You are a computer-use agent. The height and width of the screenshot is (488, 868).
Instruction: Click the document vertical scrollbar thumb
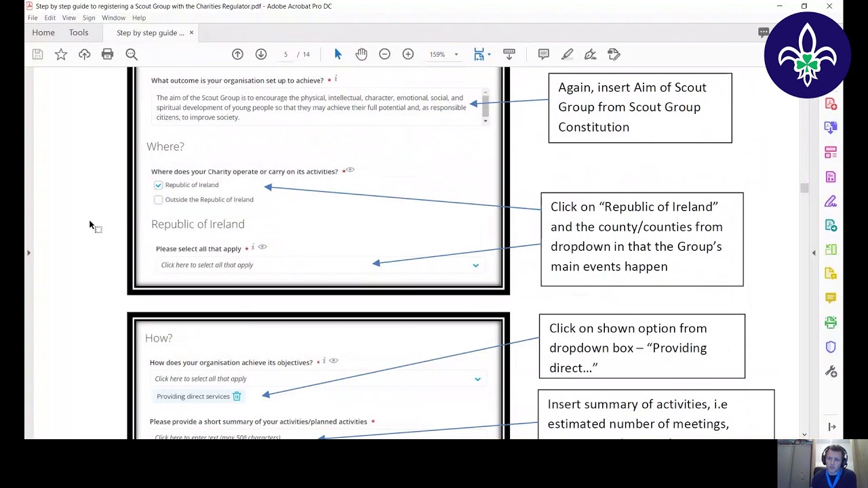tap(804, 188)
